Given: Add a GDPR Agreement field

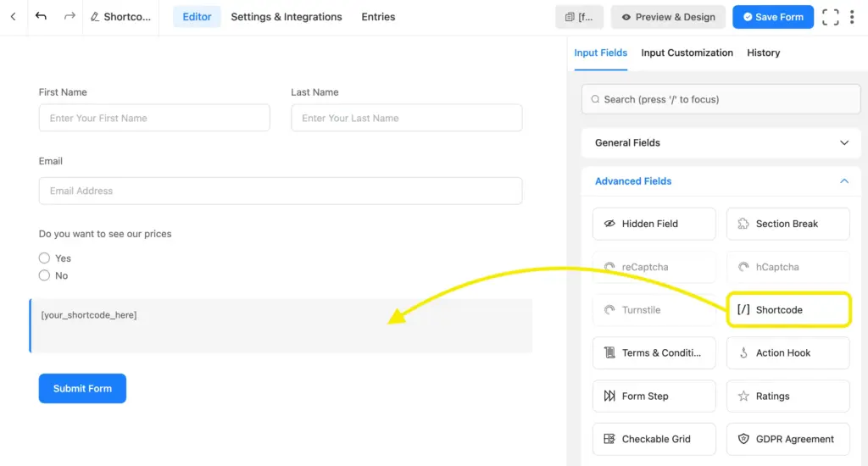Looking at the screenshot, I should [x=787, y=439].
